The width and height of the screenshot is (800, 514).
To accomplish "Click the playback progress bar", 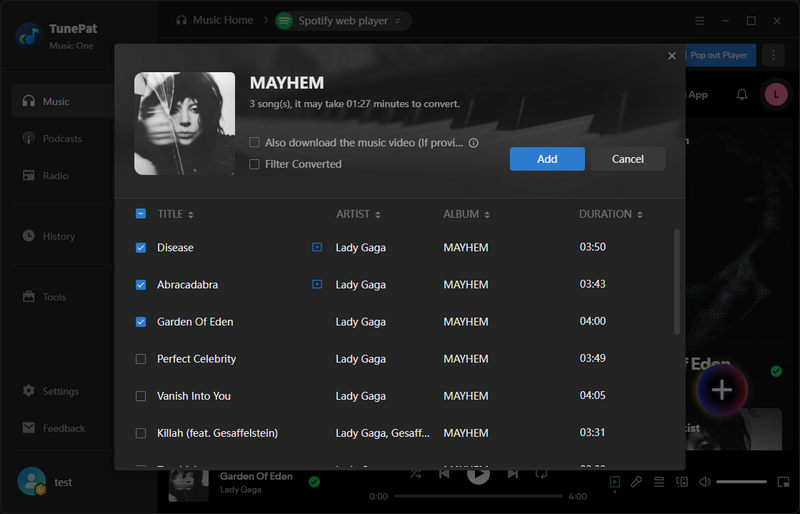I will [x=478, y=496].
